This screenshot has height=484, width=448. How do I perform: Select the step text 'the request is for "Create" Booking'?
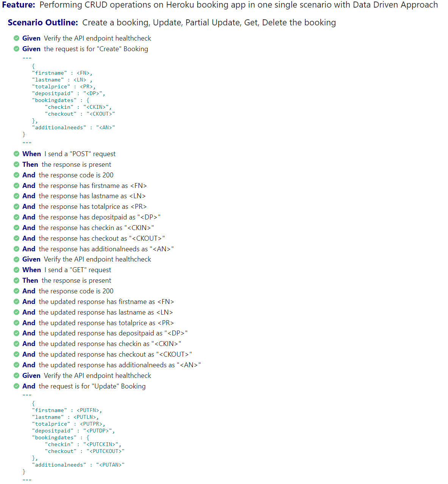[96, 49]
